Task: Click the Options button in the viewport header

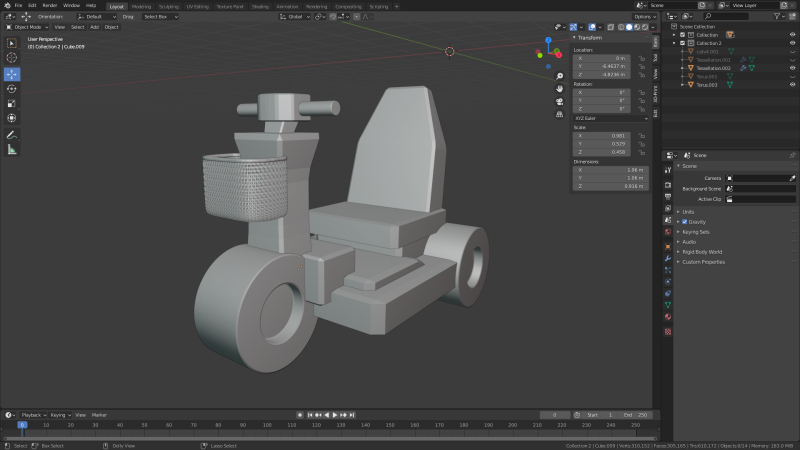Action: coord(643,17)
